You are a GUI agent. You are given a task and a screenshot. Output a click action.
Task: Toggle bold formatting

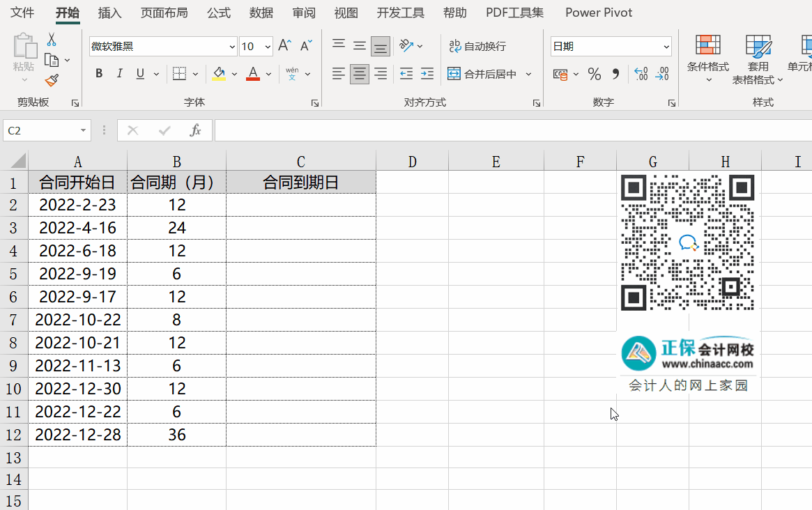point(98,72)
